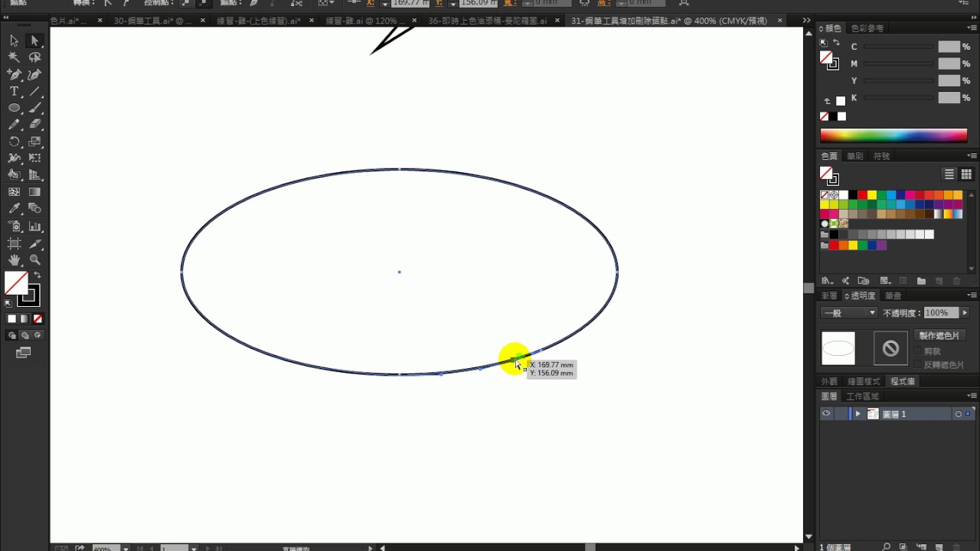980x551 pixels.
Task: Select the Perspective Grid tool
Action: point(34,175)
